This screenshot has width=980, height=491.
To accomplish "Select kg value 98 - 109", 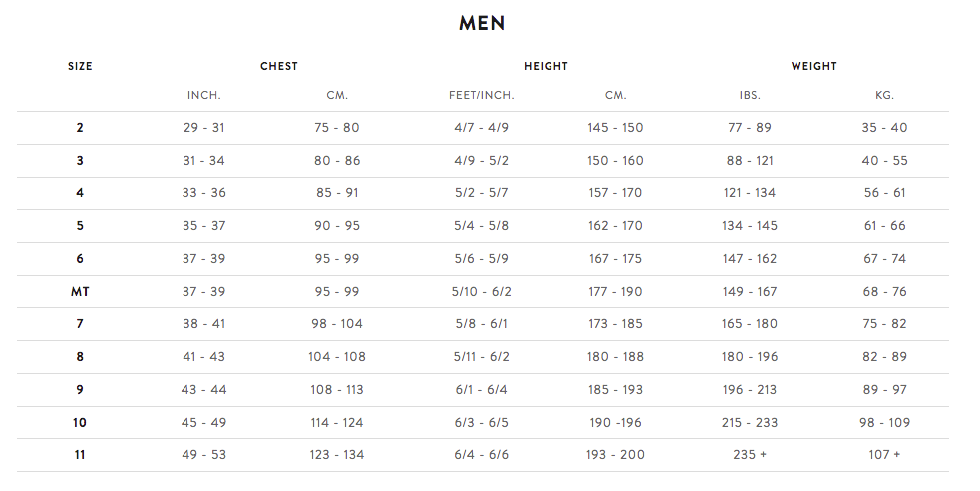I will point(885,423).
